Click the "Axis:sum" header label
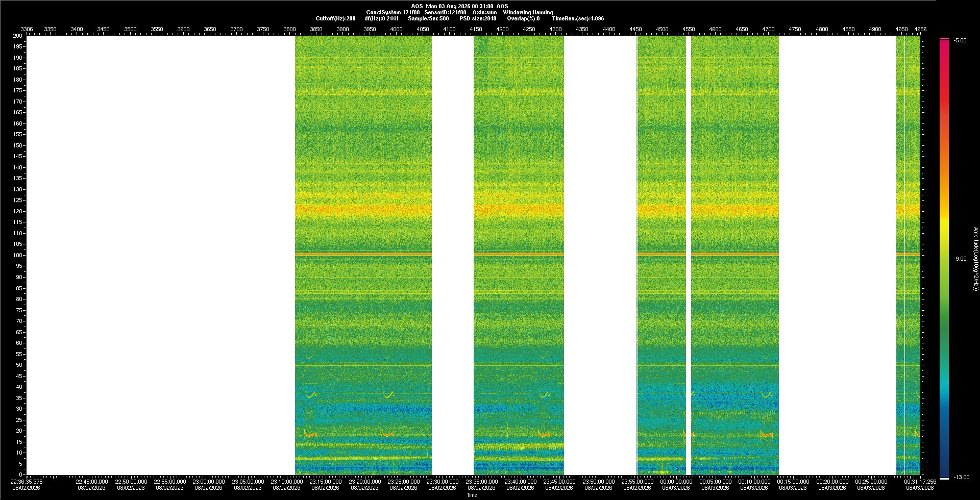980x500 pixels. tap(484, 12)
